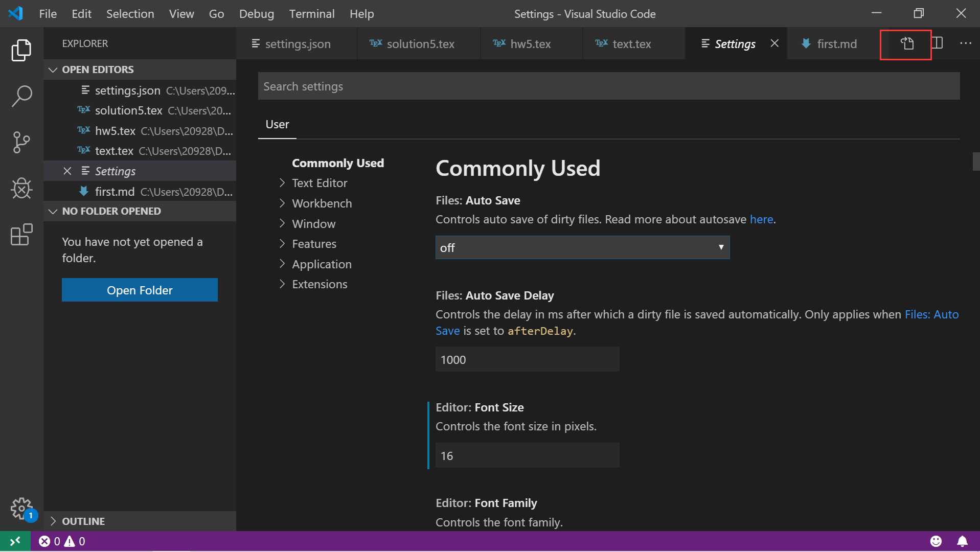980x552 pixels.
Task: Click the Split Editor Right icon
Action: (x=937, y=43)
